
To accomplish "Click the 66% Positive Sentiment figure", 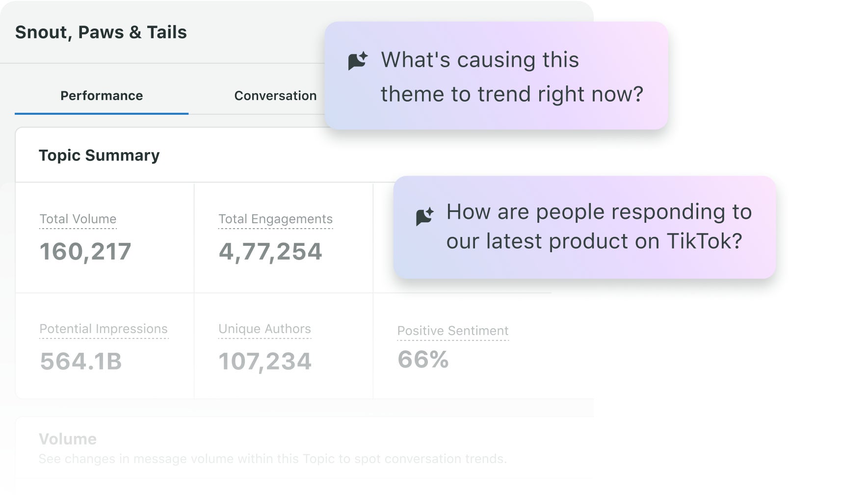I will coord(423,361).
